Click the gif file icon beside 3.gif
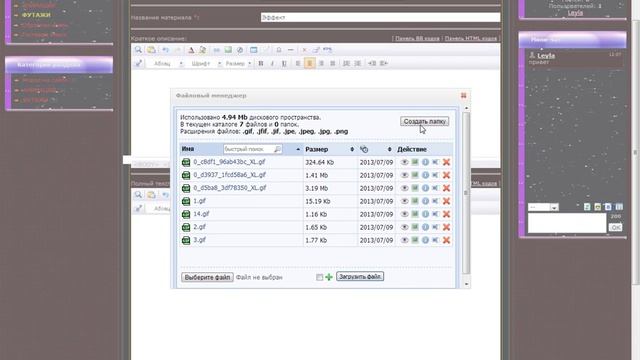Screen dimensions: 640x360 [186, 240]
